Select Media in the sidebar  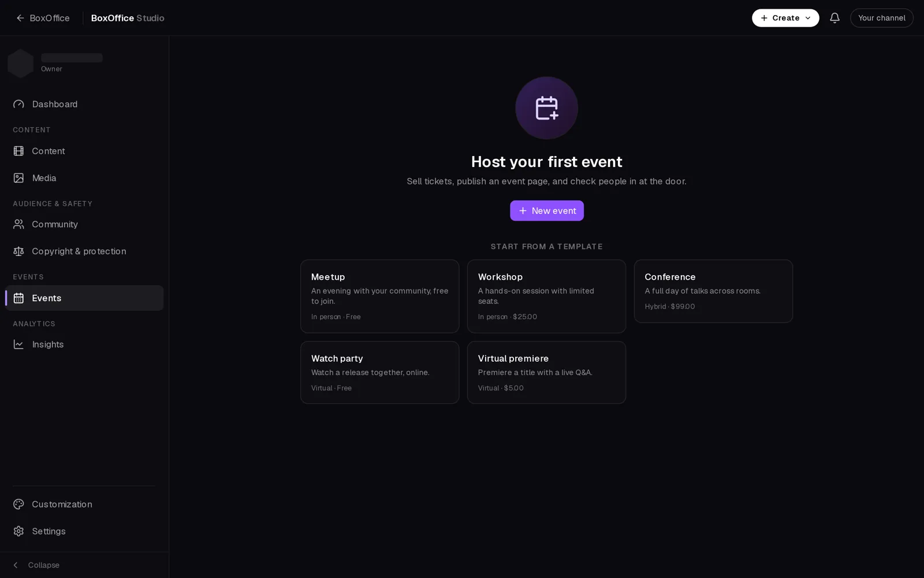[x=84, y=178]
